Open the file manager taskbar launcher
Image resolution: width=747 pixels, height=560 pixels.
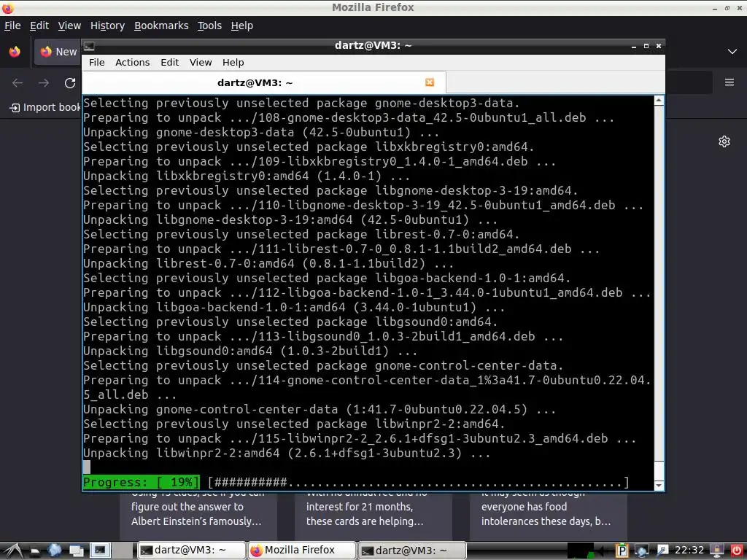35,551
